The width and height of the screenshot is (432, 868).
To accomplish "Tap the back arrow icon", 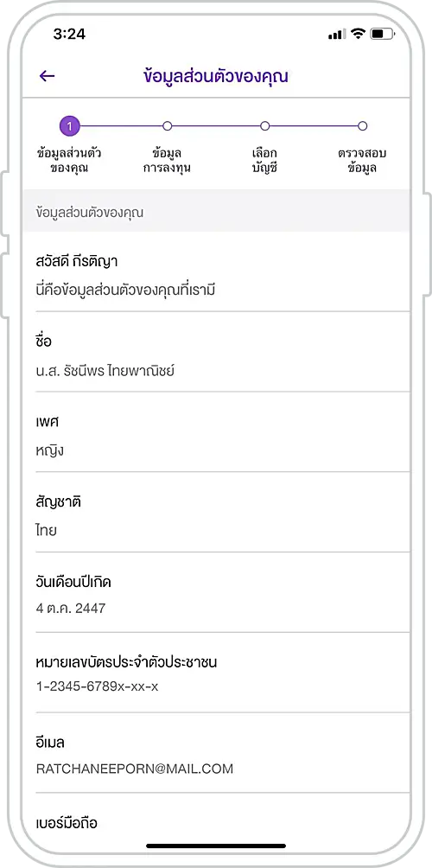I will point(47,76).
